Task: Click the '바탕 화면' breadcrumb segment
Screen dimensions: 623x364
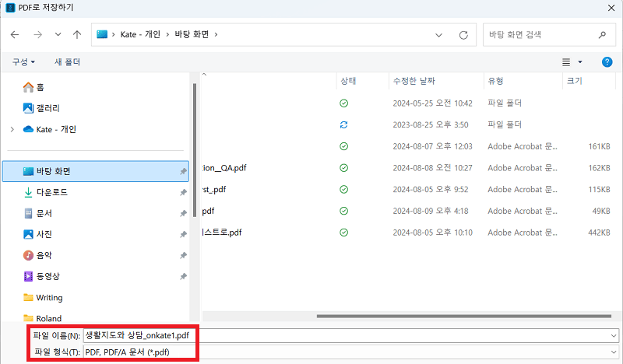Action: [192, 34]
